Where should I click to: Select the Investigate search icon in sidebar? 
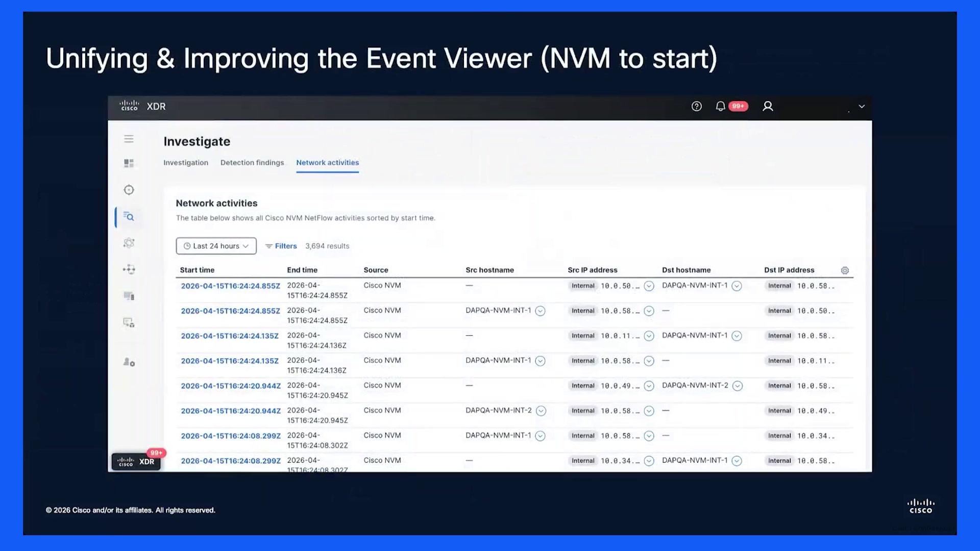(x=129, y=217)
